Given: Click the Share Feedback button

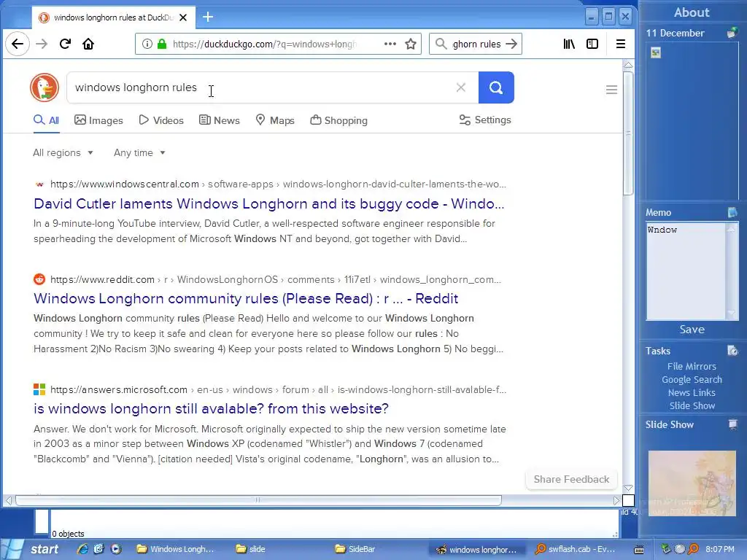Looking at the screenshot, I should point(571,479).
